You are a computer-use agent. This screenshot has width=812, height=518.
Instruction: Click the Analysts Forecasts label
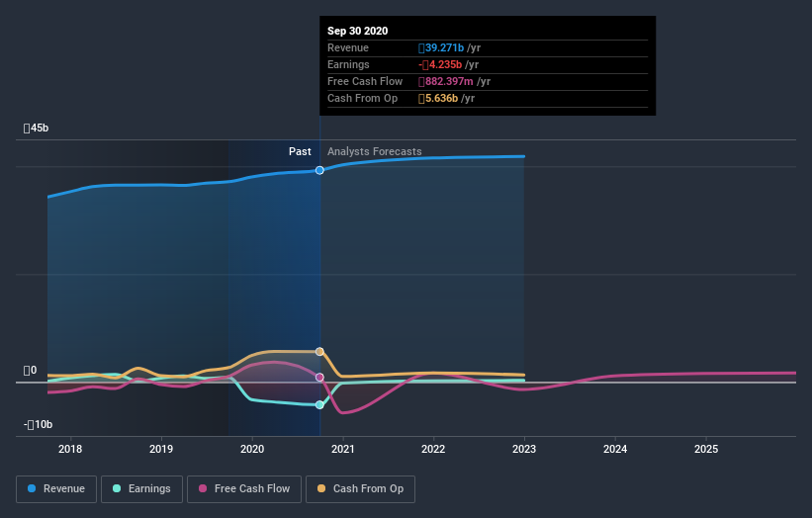(375, 151)
